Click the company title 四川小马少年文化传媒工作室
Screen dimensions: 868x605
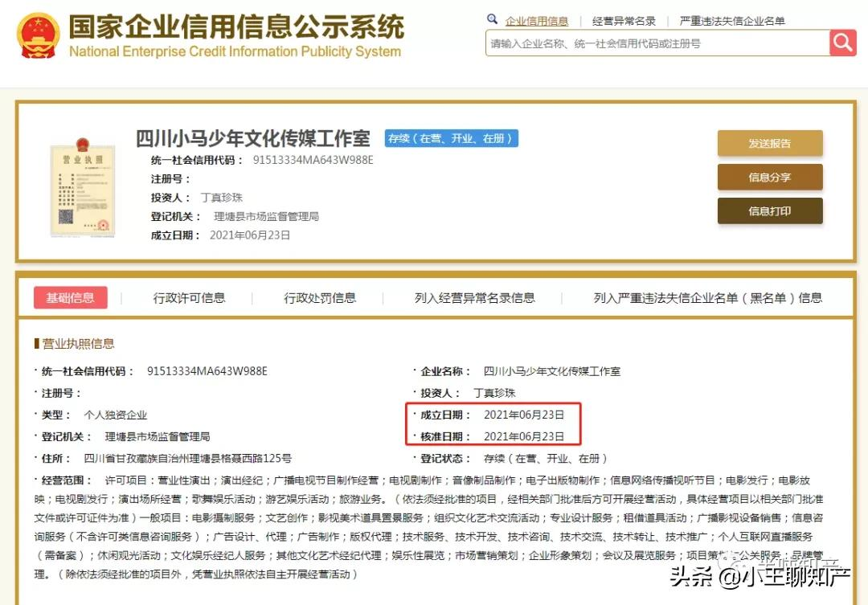253,138
